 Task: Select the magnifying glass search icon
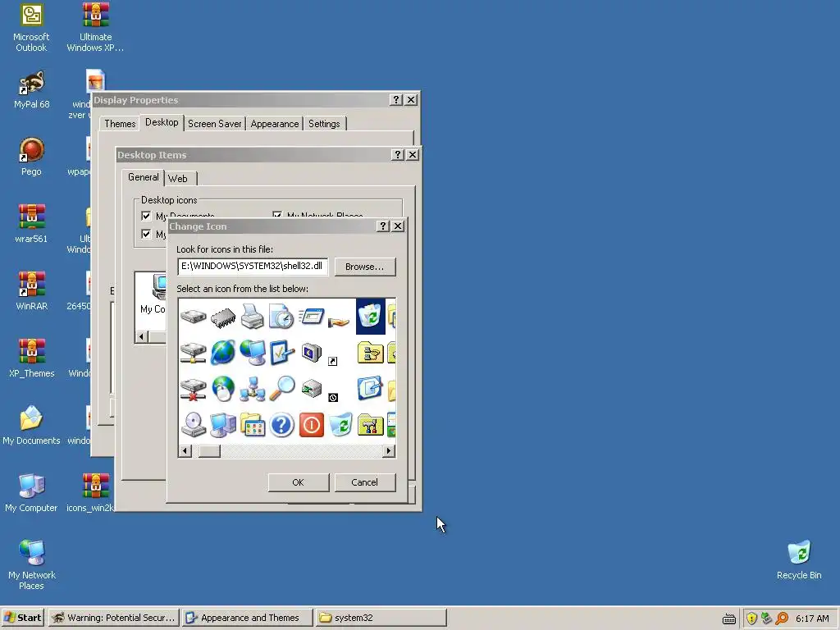tap(282, 388)
